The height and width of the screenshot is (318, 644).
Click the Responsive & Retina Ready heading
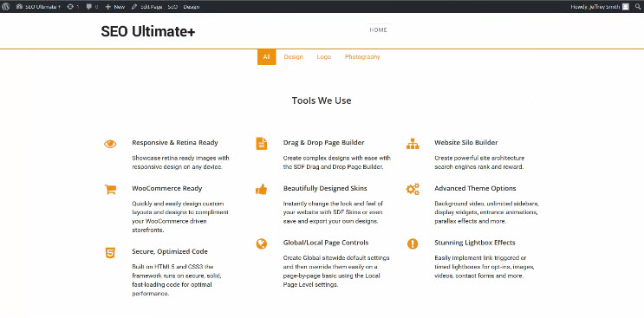pos(175,143)
